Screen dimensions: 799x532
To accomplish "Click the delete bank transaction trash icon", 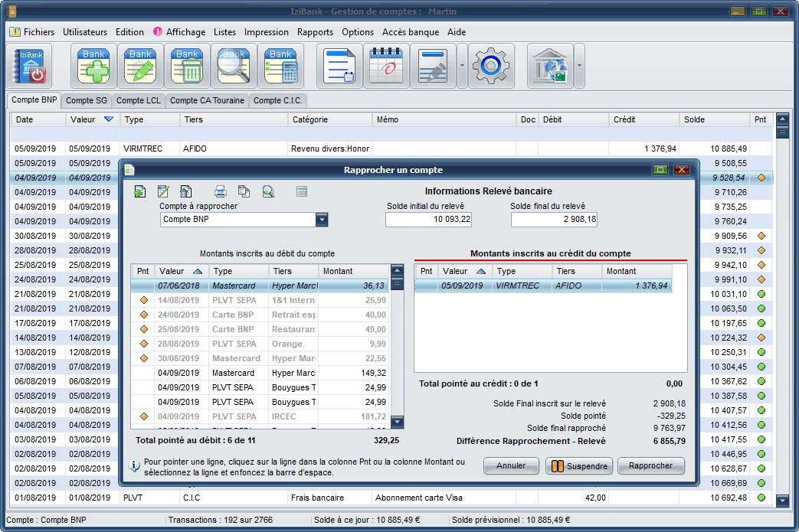I will (187, 67).
